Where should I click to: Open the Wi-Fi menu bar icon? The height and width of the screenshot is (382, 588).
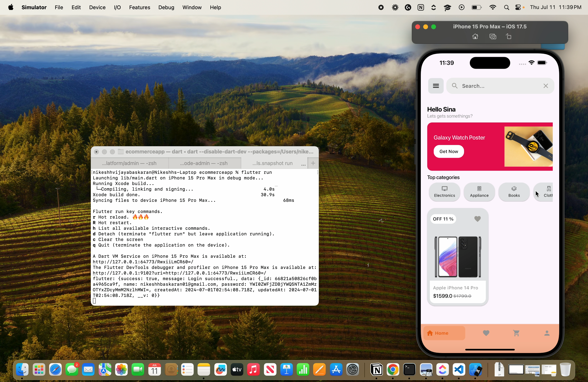pos(493,7)
